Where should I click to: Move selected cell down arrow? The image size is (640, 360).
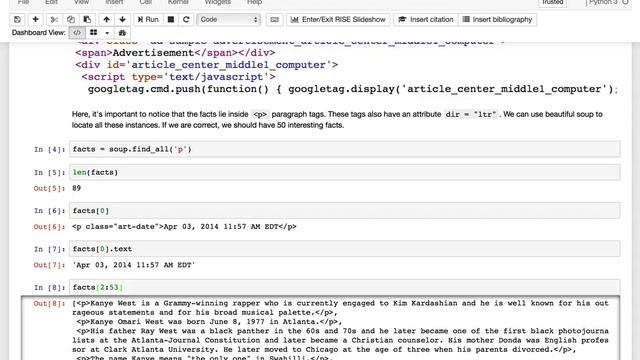pos(122,20)
